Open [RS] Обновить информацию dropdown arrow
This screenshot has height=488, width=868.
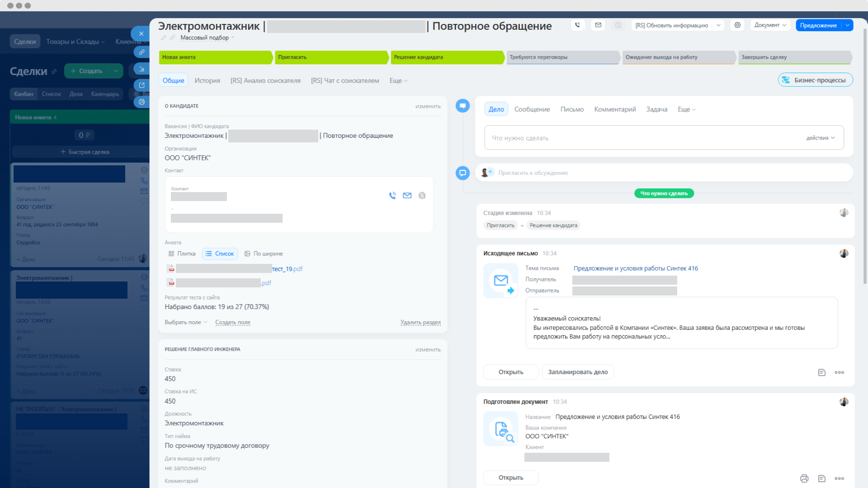click(718, 25)
